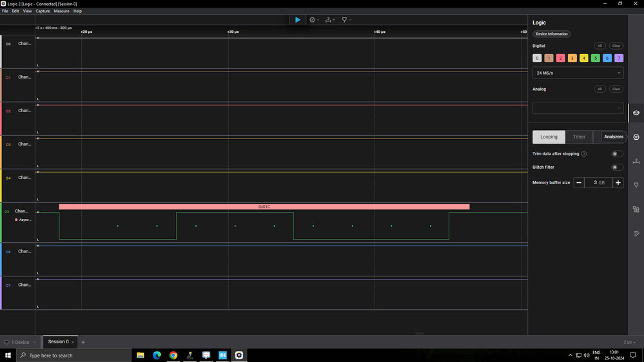Enable Trim data after stopping switch
The image size is (644, 362).
point(617,154)
